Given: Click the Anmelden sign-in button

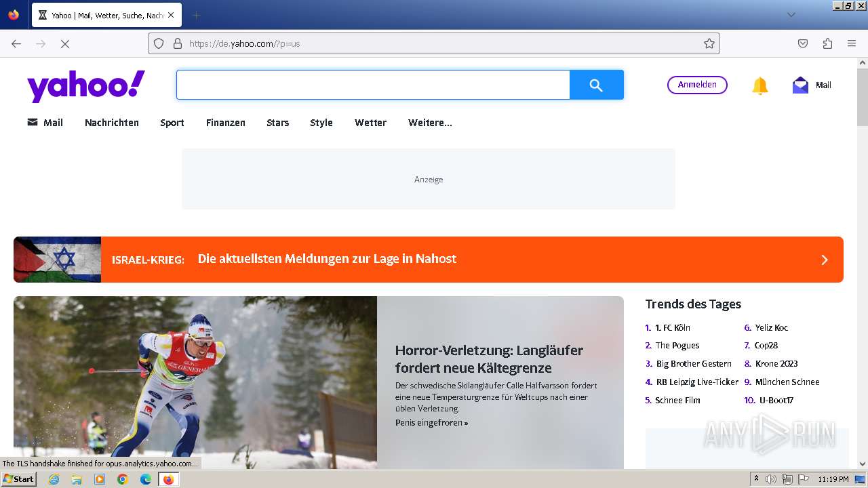Looking at the screenshot, I should [x=697, y=85].
